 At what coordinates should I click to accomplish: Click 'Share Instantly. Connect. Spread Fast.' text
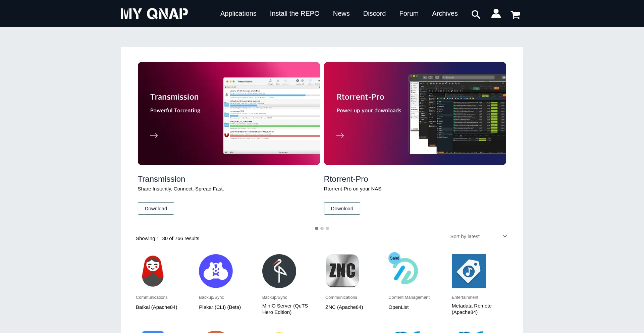click(x=181, y=189)
